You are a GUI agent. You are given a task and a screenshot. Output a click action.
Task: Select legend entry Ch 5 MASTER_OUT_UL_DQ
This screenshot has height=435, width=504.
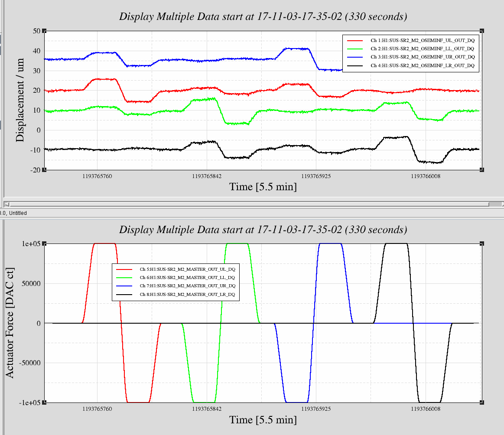[x=176, y=269]
